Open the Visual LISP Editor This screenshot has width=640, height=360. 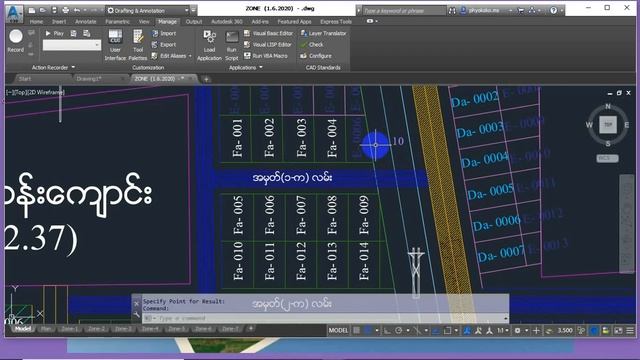pyautogui.click(x=268, y=44)
